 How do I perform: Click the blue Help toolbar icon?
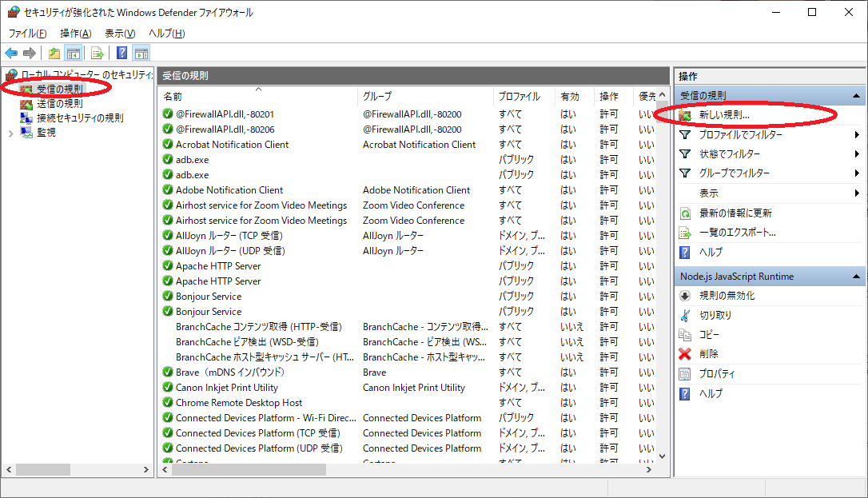(x=121, y=54)
